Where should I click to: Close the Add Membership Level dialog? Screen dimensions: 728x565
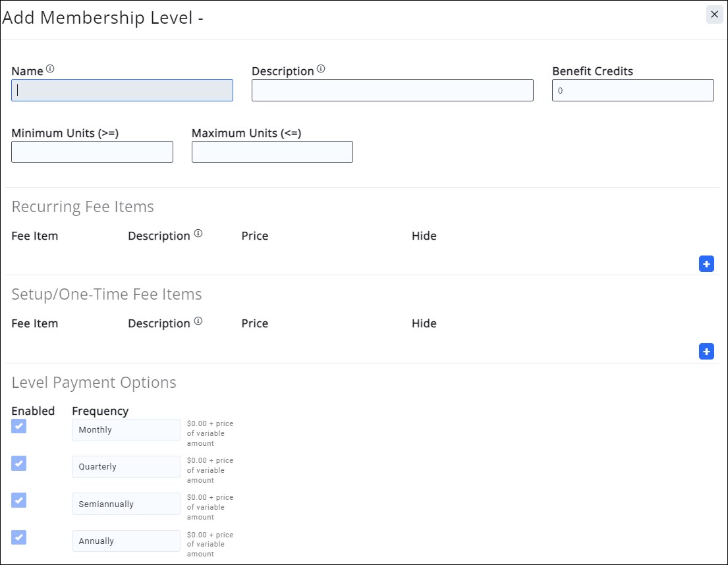[x=714, y=14]
